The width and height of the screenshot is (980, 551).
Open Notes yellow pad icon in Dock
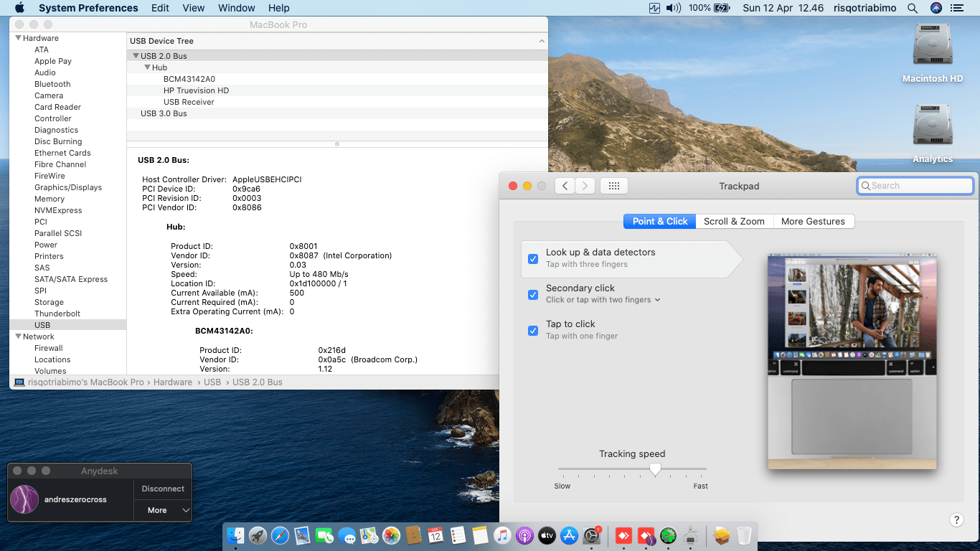[480, 535]
